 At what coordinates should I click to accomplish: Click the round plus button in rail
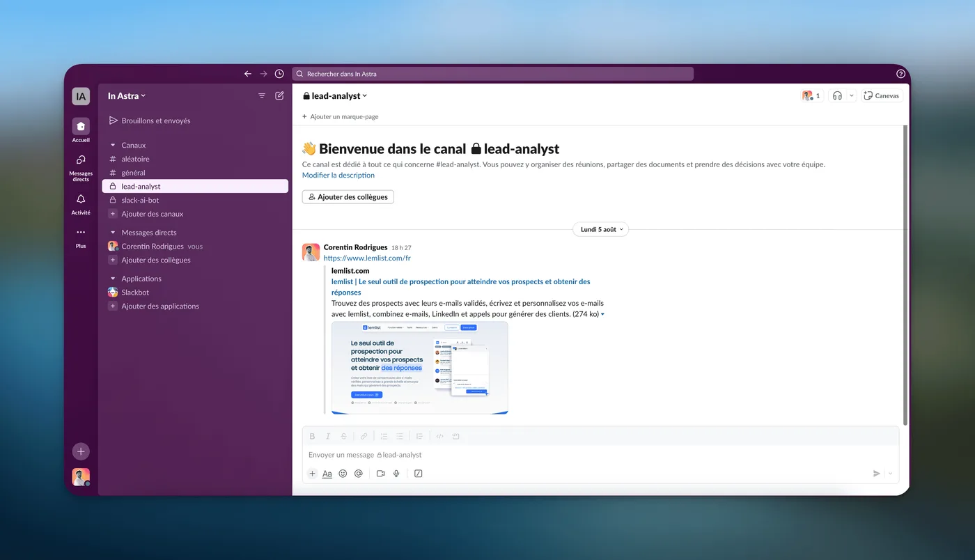81,451
